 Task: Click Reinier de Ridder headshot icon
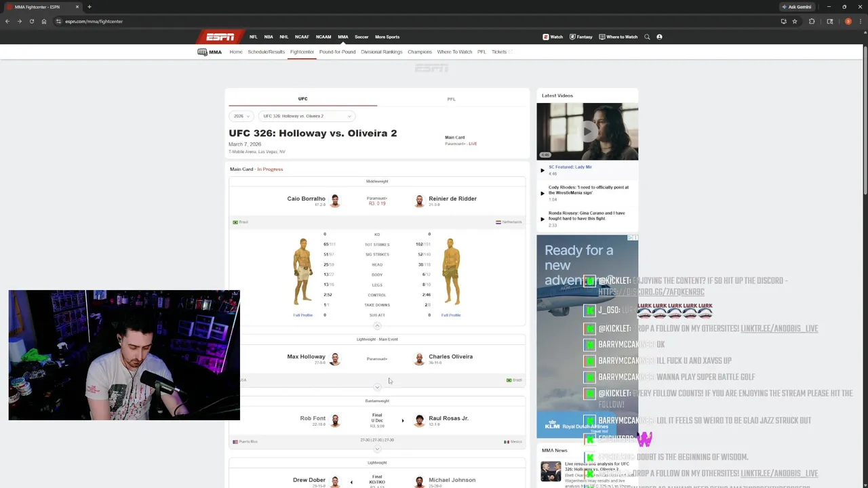[419, 201]
